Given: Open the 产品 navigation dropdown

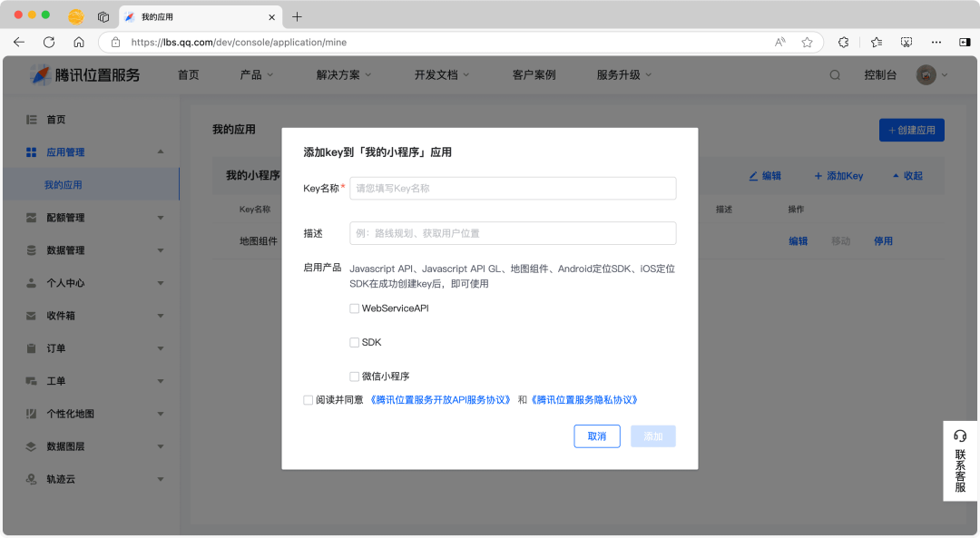Looking at the screenshot, I should click(256, 75).
